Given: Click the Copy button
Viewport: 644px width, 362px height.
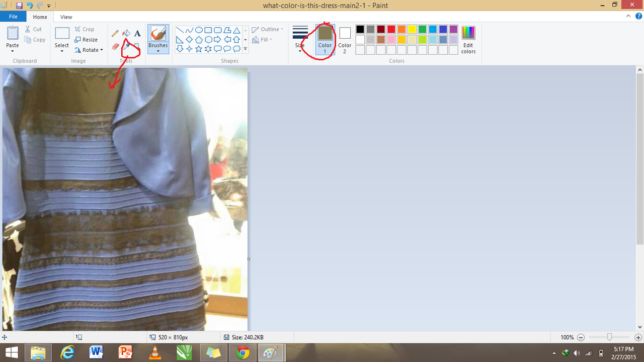Looking at the screenshot, I should pos(35,40).
